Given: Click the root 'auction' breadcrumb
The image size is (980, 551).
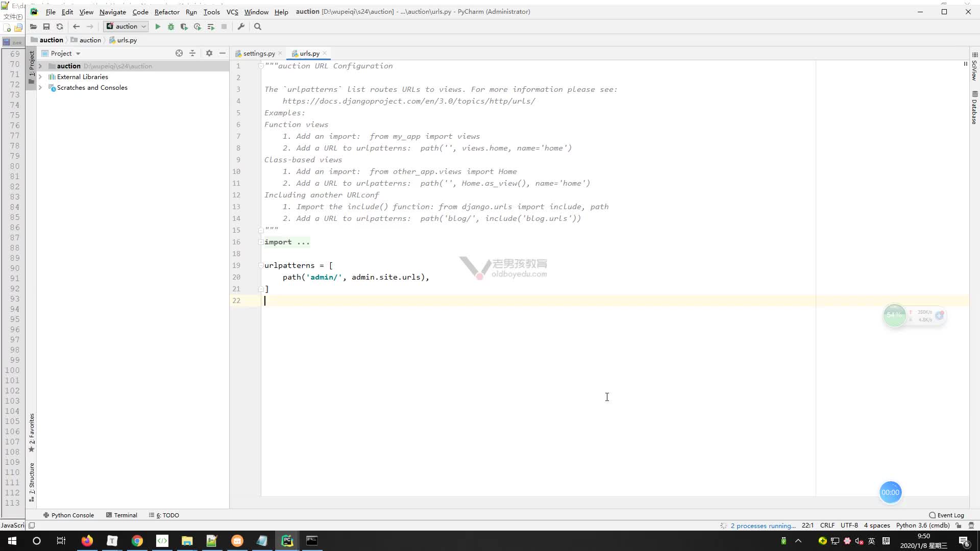Looking at the screenshot, I should (47, 40).
